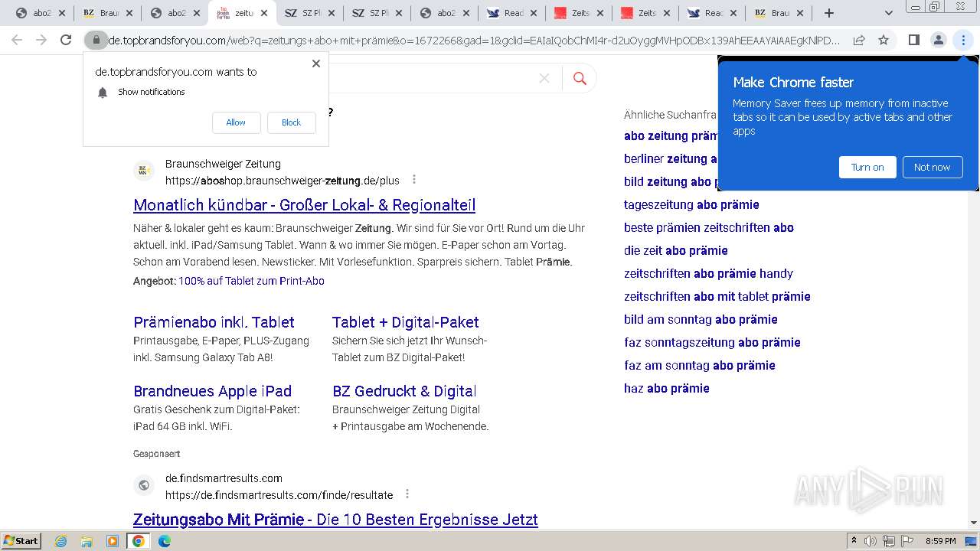Image resolution: width=980 pixels, height=551 pixels.
Task: Open 'Monatlich kündbar - Großer Lokal- & Regionalteil' link
Action: tap(305, 205)
